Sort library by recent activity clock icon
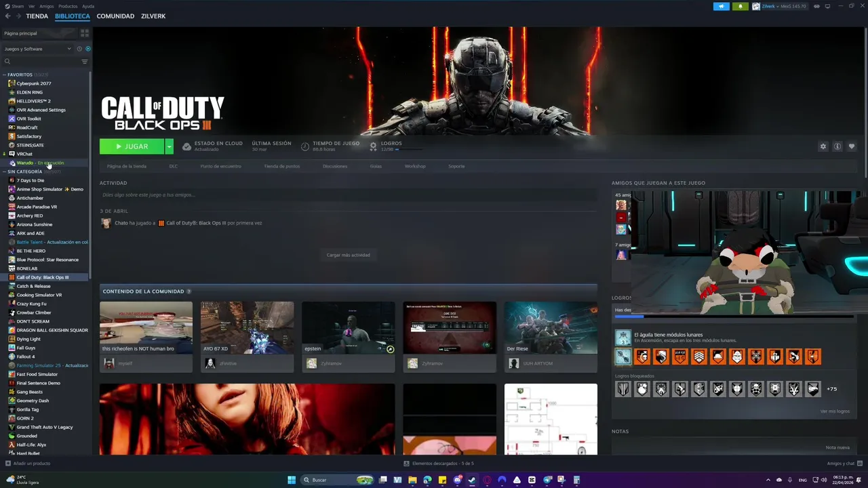Viewport: 868px width, 488px height. [x=79, y=49]
